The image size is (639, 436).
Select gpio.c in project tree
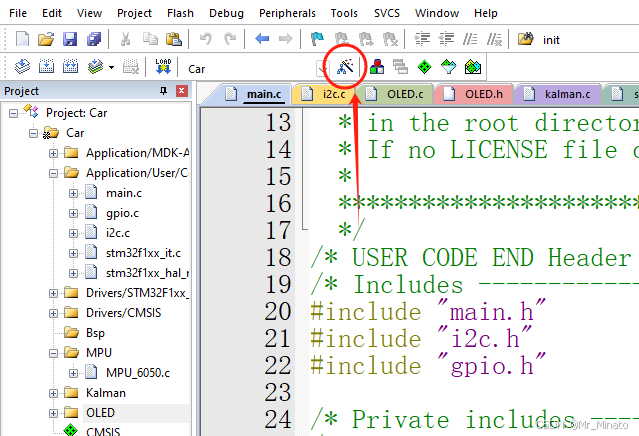[x=122, y=213]
